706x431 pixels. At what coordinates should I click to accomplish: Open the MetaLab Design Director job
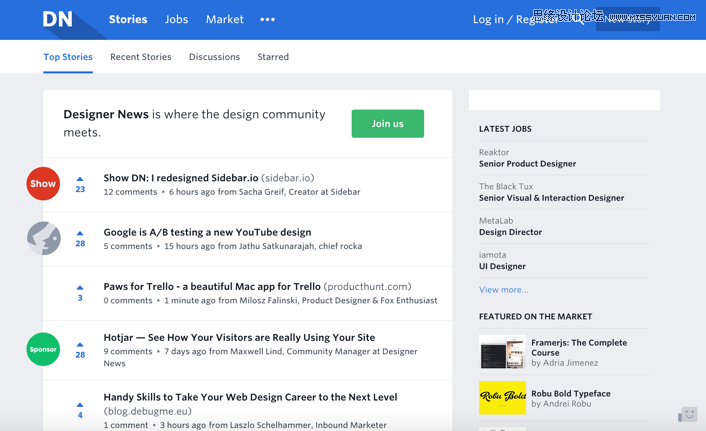(510, 232)
